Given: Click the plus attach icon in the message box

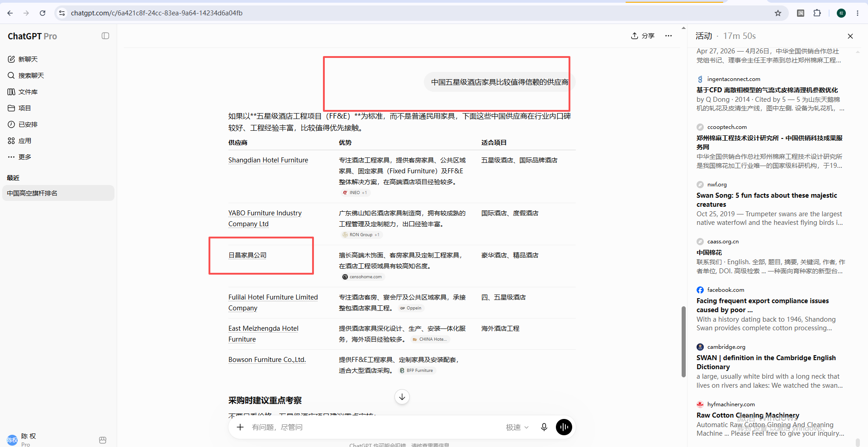Looking at the screenshot, I should pos(240,427).
